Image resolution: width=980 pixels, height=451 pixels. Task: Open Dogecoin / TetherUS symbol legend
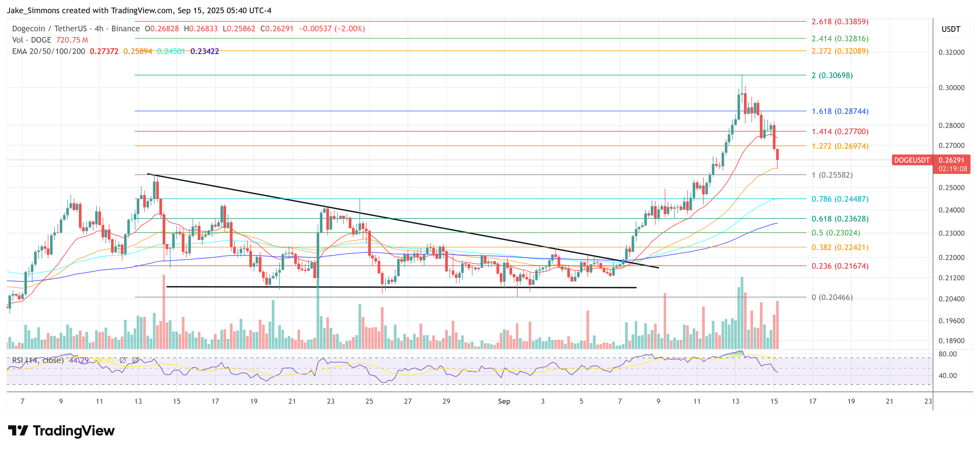tap(49, 29)
